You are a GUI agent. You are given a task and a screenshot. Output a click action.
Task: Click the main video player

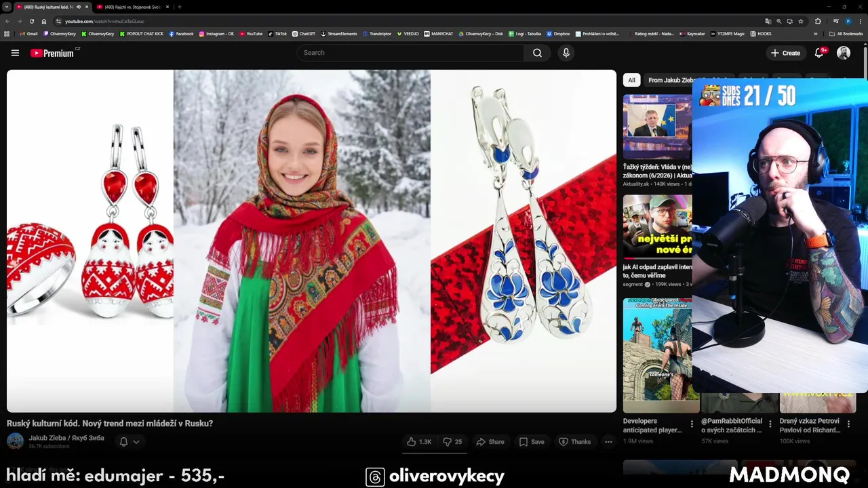click(x=311, y=241)
